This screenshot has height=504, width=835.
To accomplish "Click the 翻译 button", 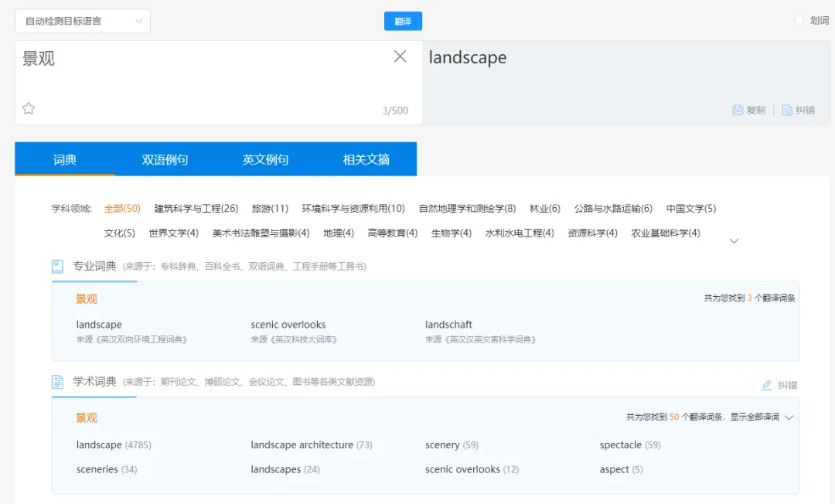I will pos(403,22).
